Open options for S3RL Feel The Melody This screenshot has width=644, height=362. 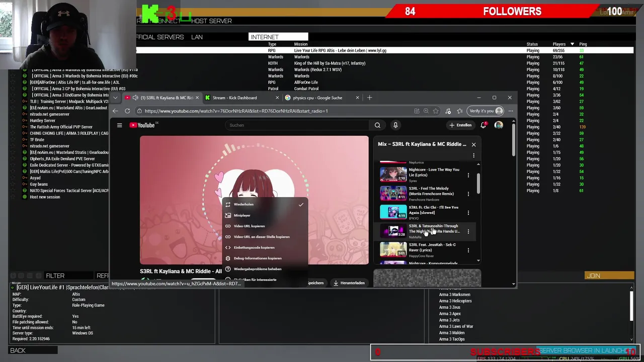tap(468, 194)
